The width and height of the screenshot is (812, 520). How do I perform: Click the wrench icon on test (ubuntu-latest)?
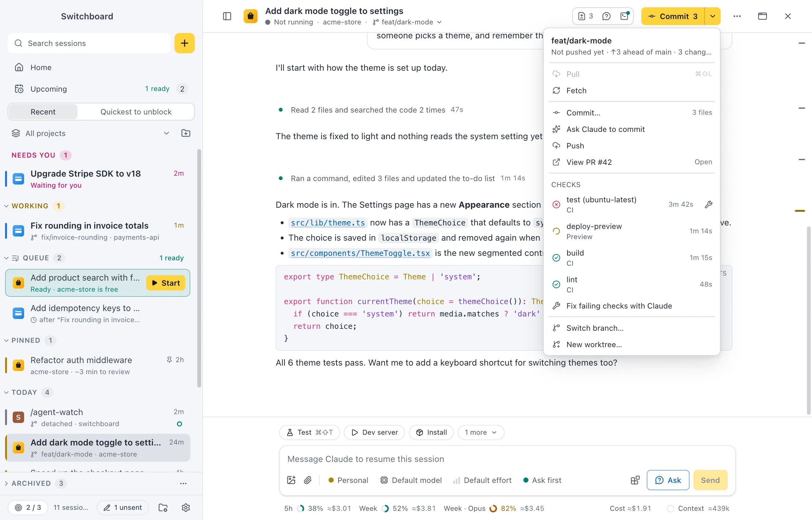708,205
